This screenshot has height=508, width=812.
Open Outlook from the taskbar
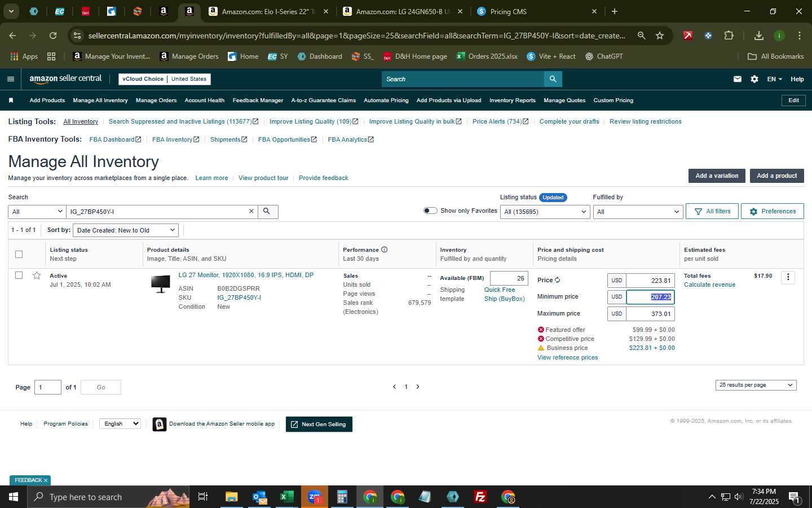259,497
